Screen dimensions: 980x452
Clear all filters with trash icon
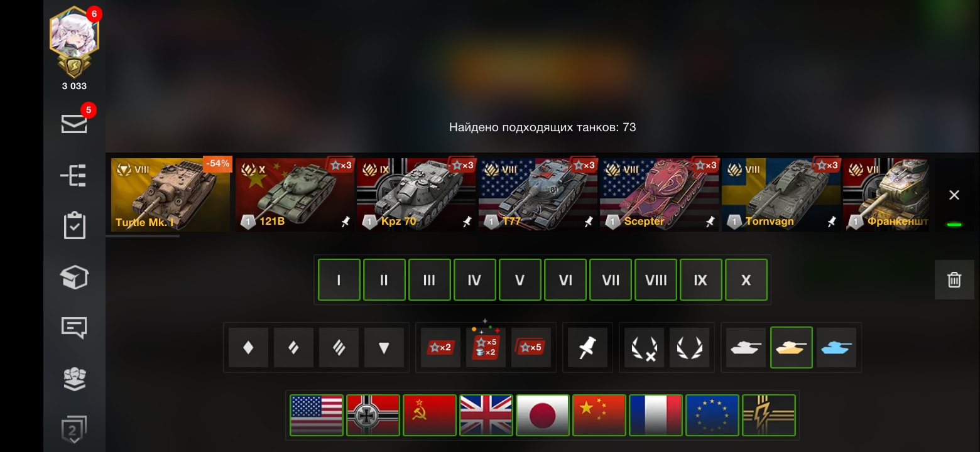pyautogui.click(x=954, y=279)
